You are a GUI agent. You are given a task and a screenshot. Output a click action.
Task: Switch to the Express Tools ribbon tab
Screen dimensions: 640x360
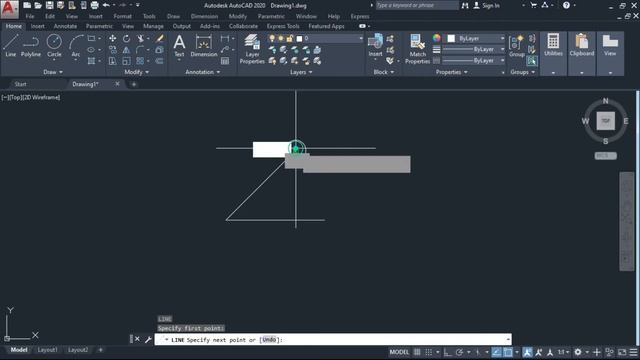(x=283, y=26)
